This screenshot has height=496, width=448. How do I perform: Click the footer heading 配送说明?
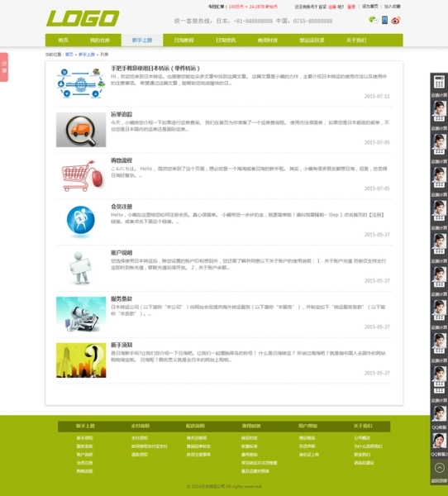point(195,426)
